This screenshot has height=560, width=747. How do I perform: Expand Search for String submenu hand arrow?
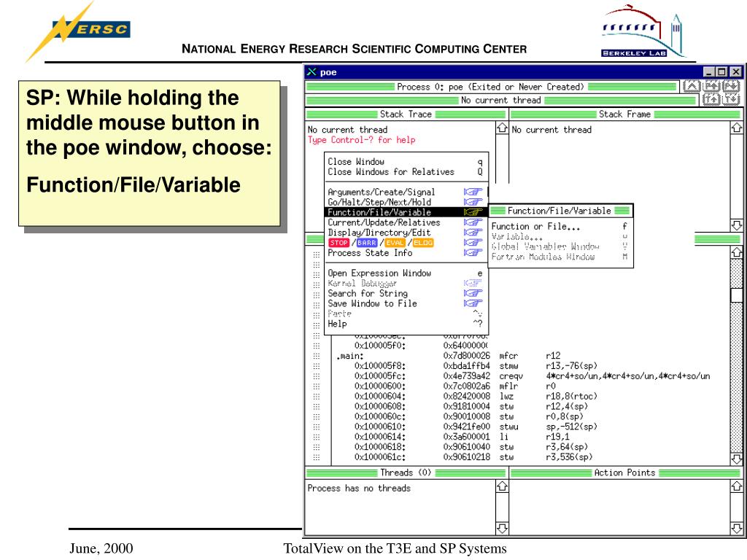[x=473, y=293]
